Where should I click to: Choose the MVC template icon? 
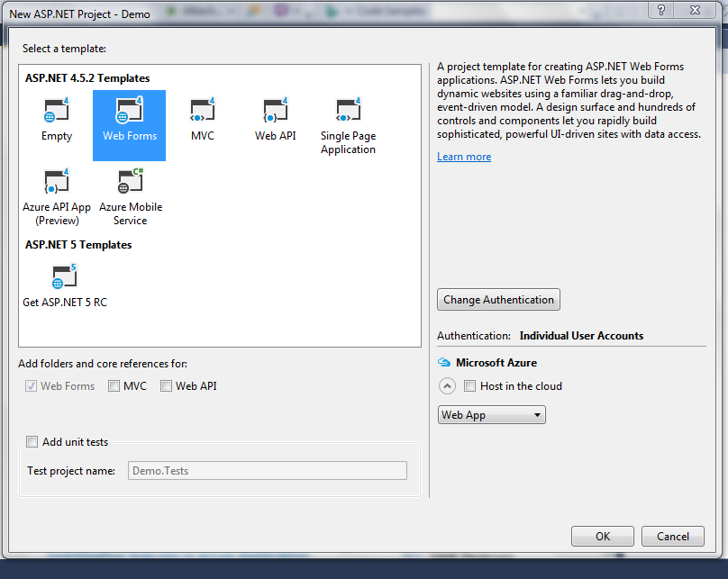click(203, 110)
